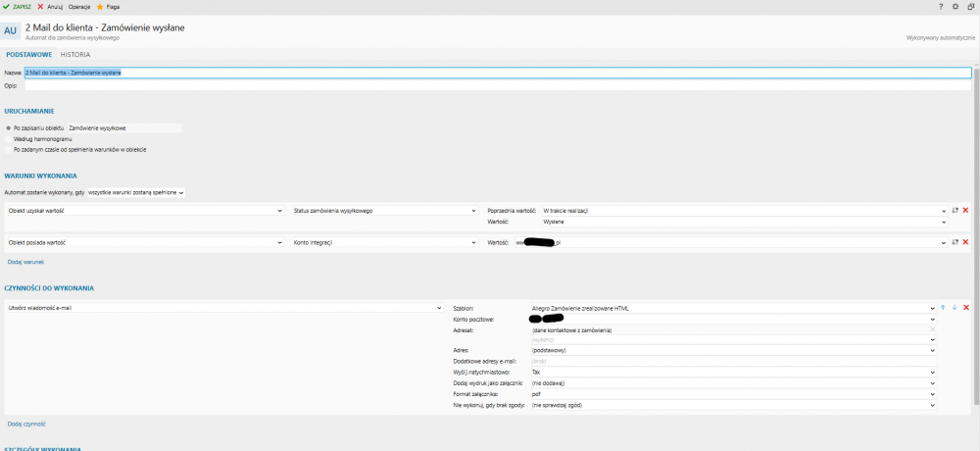Screen dimensions: 980x451
Task: Select 'Po zadanym czasie od spełnienia warunków' option
Action: (9, 149)
